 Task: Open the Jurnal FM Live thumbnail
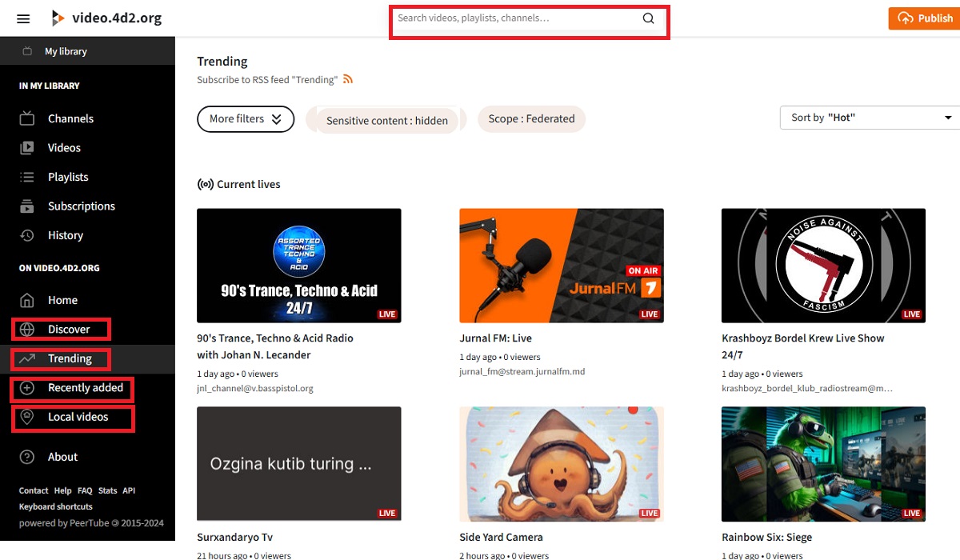point(561,266)
